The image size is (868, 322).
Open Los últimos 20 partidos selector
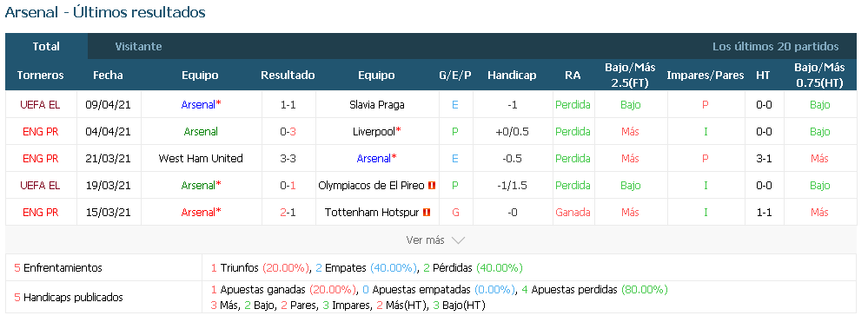(775, 47)
